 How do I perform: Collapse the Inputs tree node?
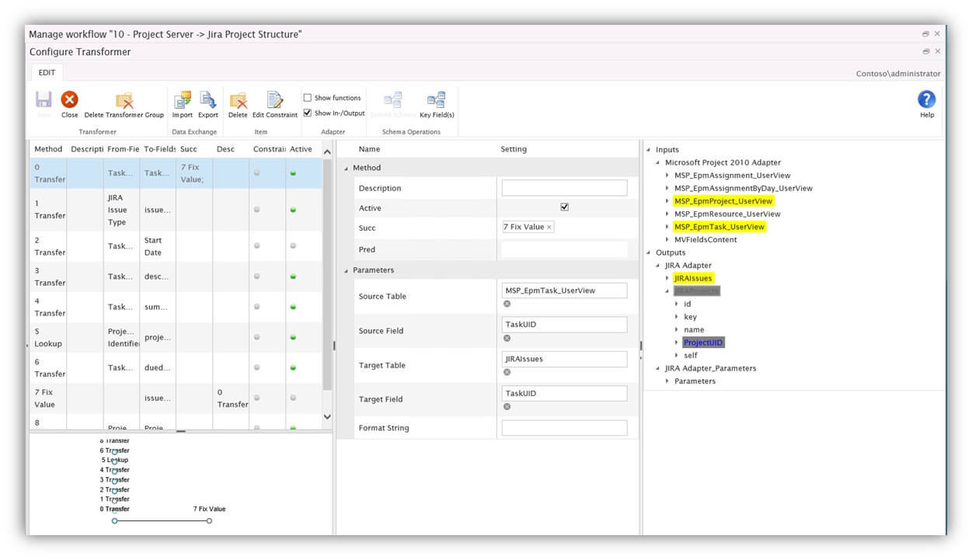click(x=649, y=150)
